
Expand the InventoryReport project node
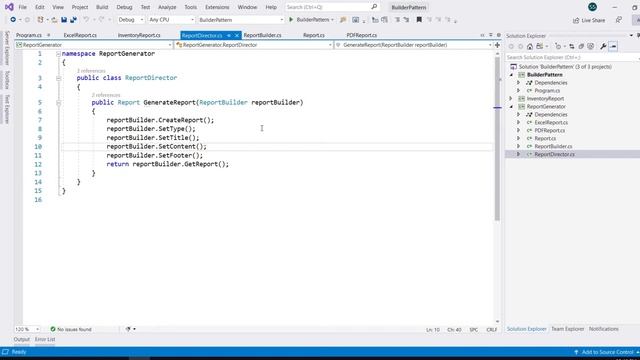tap(511, 98)
